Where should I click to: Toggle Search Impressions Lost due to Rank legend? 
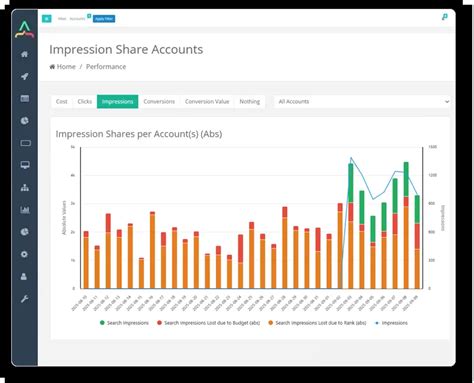click(x=317, y=323)
